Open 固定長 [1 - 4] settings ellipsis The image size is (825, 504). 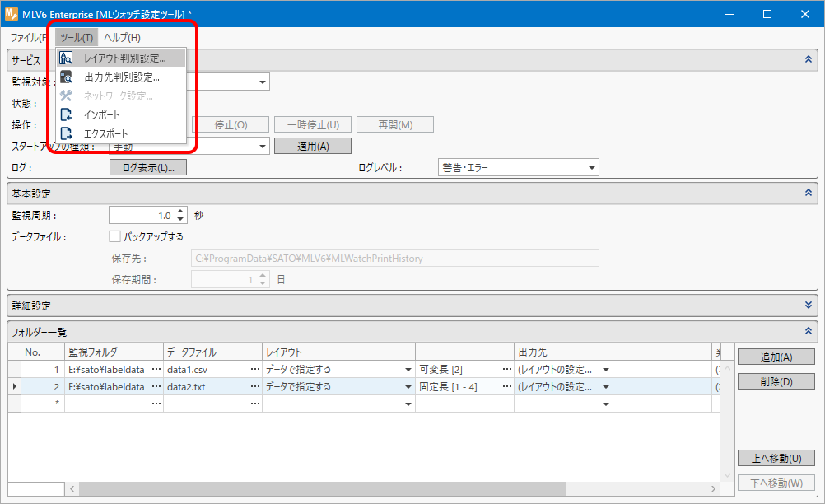506,387
